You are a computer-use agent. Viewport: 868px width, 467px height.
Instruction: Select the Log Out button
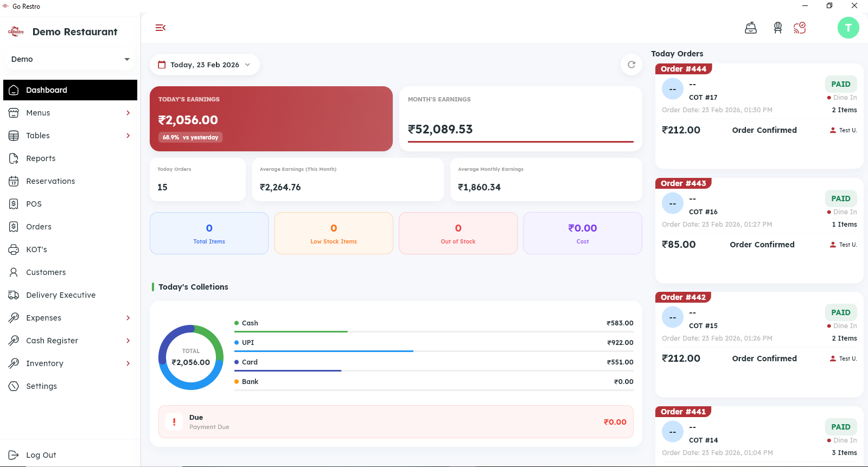pos(70,455)
